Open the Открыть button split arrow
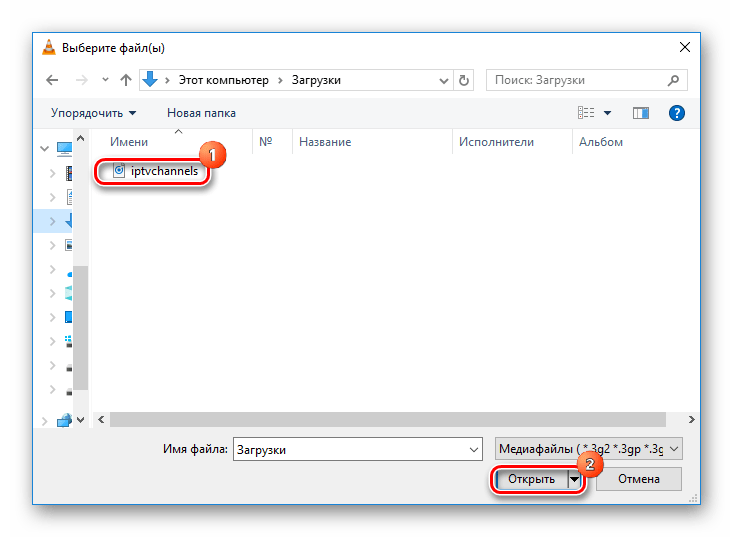The height and width of the screenshot is (537, 733). click(574, 479)
